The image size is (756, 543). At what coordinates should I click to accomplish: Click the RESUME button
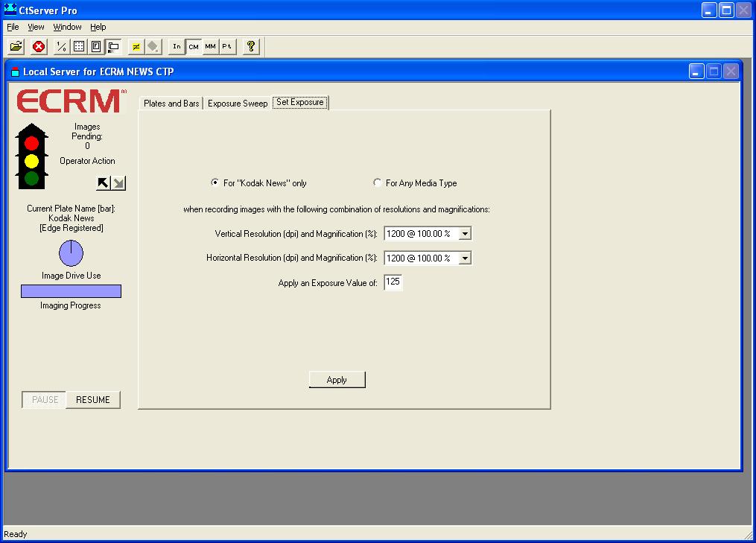tap(93, 400)
